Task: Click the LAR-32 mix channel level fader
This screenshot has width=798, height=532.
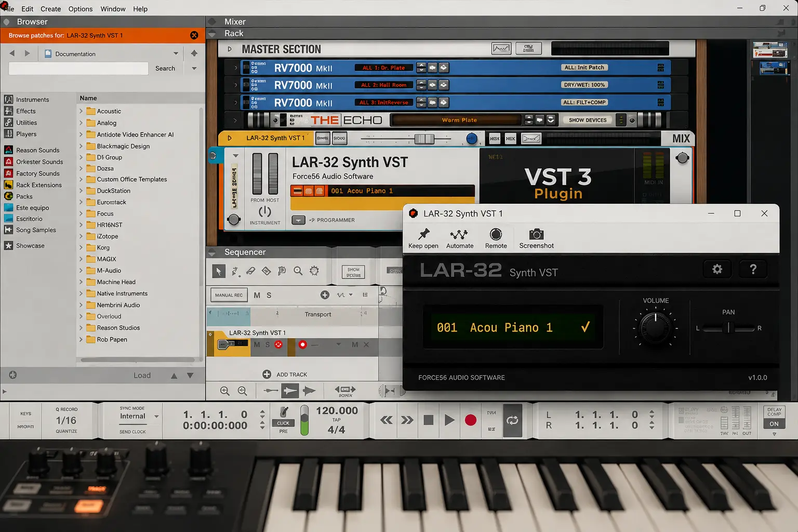Action: (424, 139)
